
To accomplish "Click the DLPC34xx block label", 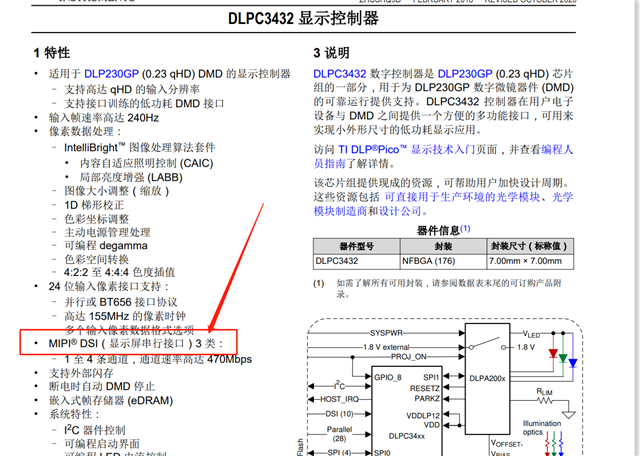I will click(407, 436).
